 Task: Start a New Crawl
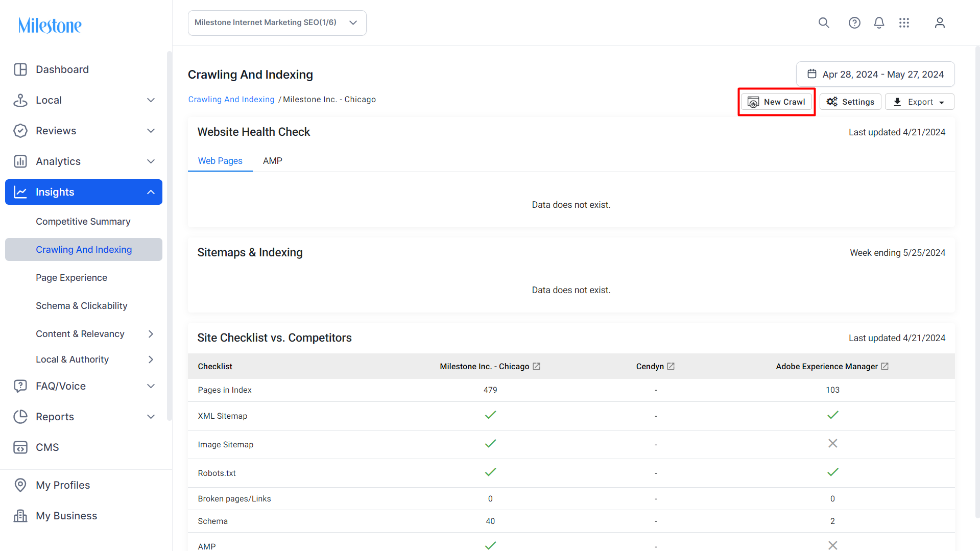coord(776,102)
